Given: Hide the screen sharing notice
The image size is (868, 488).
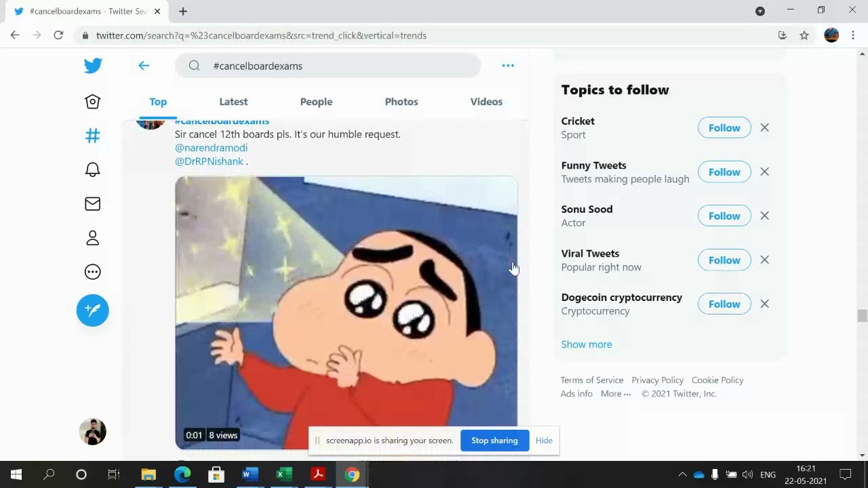Looking at the screenshot, I should click(x=544, y=441).
